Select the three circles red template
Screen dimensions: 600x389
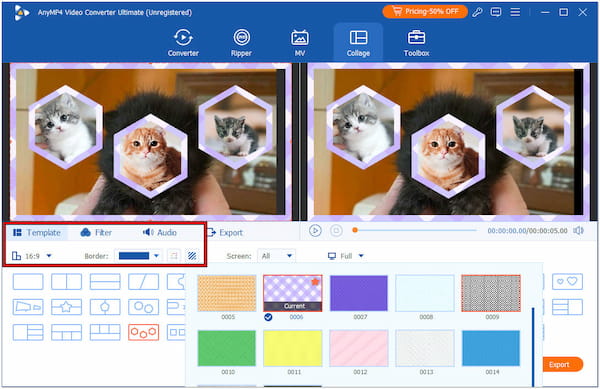pyautogui.click(x=143, y=332)
